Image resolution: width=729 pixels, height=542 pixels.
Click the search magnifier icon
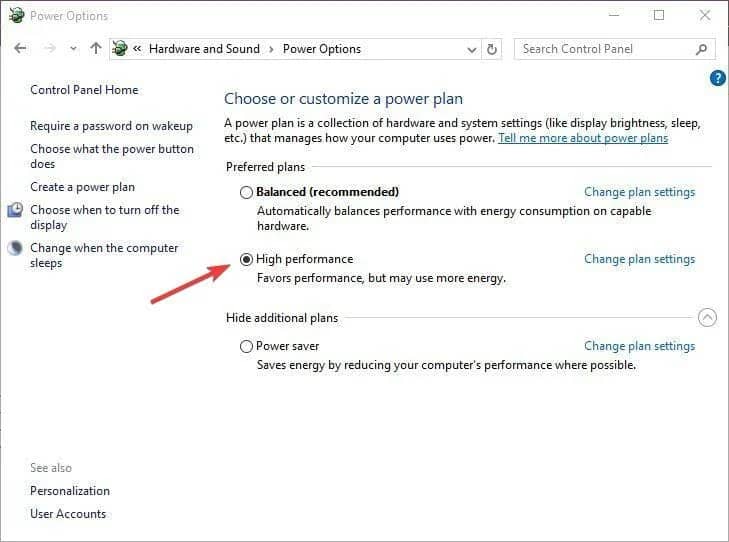click(x=702, y=48)
